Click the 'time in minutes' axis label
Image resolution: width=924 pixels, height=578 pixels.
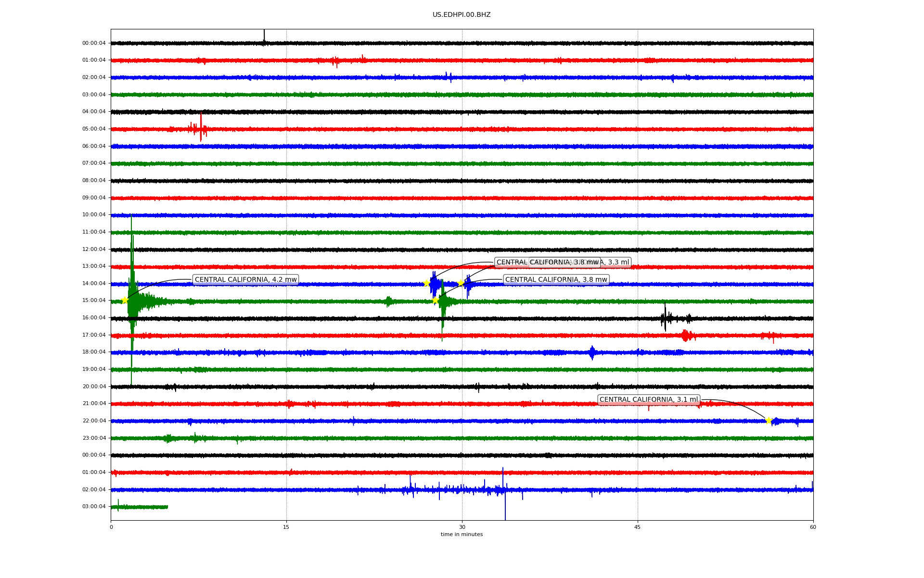tap(461, 535)
